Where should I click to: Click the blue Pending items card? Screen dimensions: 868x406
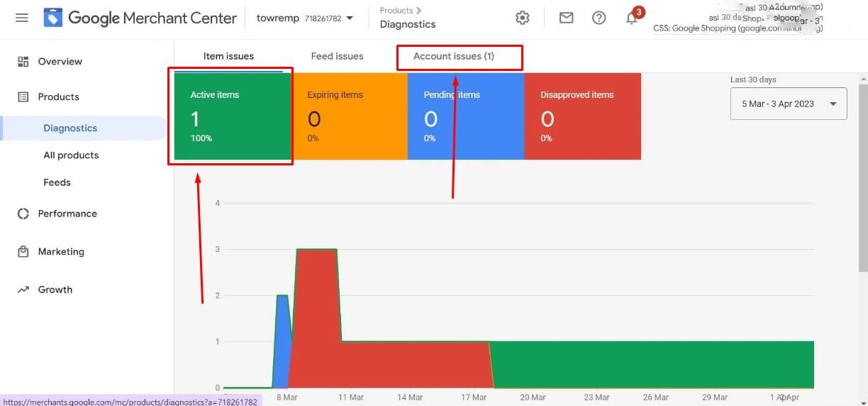tap(466, 116)
